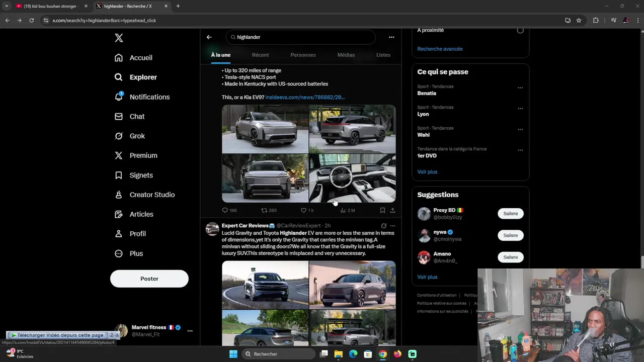The width and height of the screenshot is (644, 362).
Task: Follow nywa with Suivre button
Action: 510,235
